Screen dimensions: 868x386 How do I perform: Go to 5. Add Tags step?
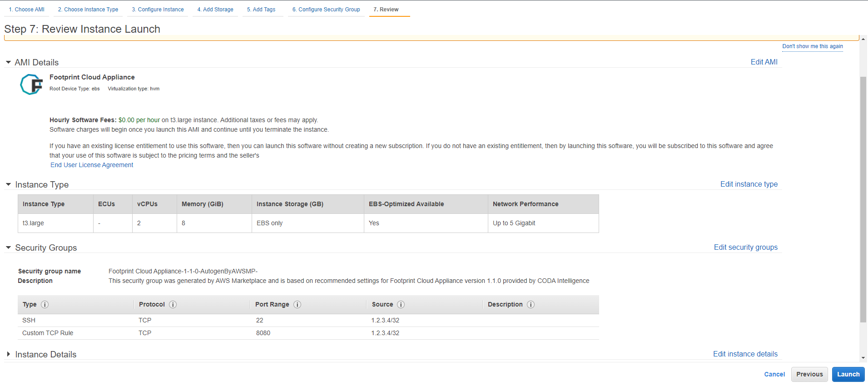(x=261, y=10)
